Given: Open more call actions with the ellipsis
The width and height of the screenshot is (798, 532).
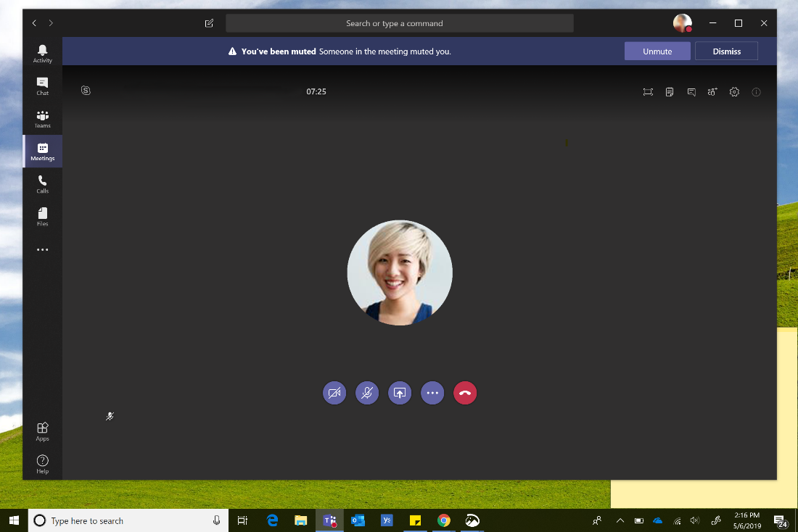Looking at the screenshot, I should coord(432,392).
